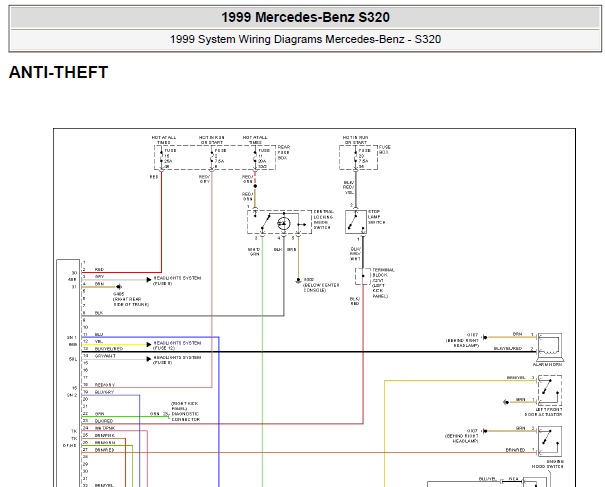Click the ENGINE HOOD SWITCH label
The height and width of the screenshot is (487, 605).
tap(548, 464)
